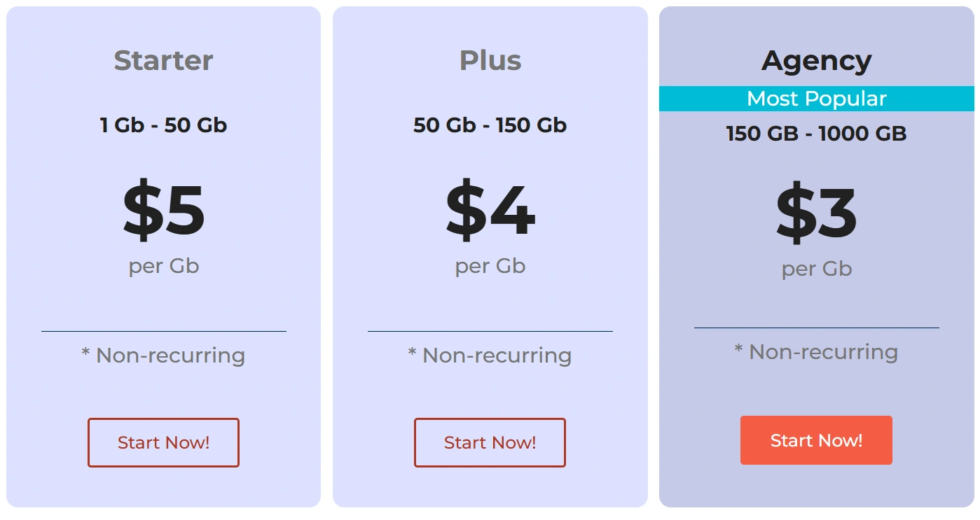Select per Gb beneath the $3 price
Image resolution: width=980 pixels, height=520 pixels.
[x=816, y=269]
